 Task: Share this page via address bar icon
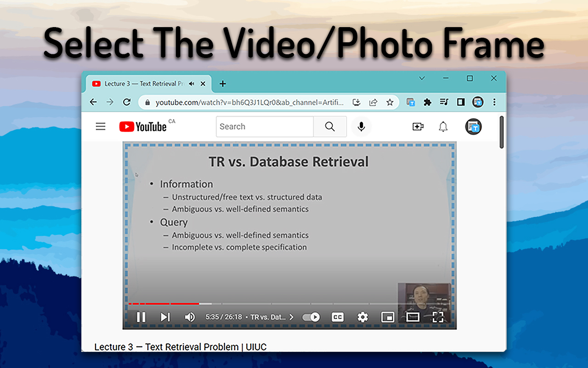373,102
